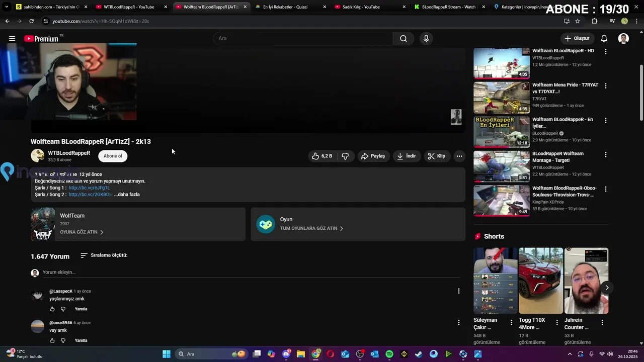Click the search magnifier button
Screen dimensions: 644x362
click(x=404, y=39)
